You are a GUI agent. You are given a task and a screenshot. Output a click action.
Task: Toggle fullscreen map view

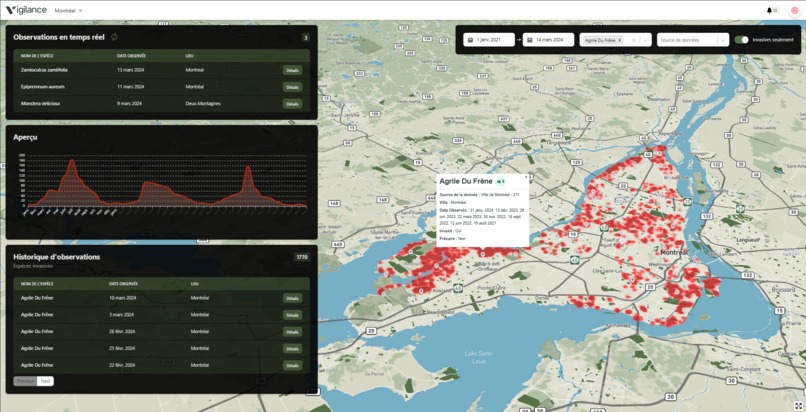click(x=798, y=405)
